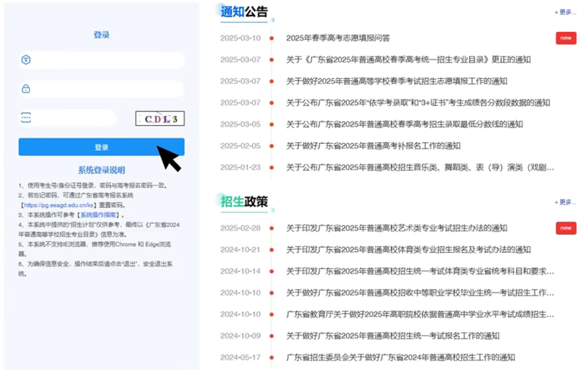
Task: Open policy 广东省招生委员会 2024年招生工作通知
Action: coord(401,357)
